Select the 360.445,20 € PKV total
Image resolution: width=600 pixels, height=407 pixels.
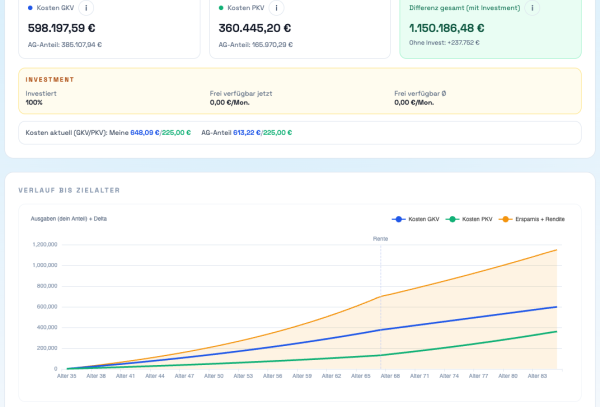pyautogui.click(x=255, y=28)
